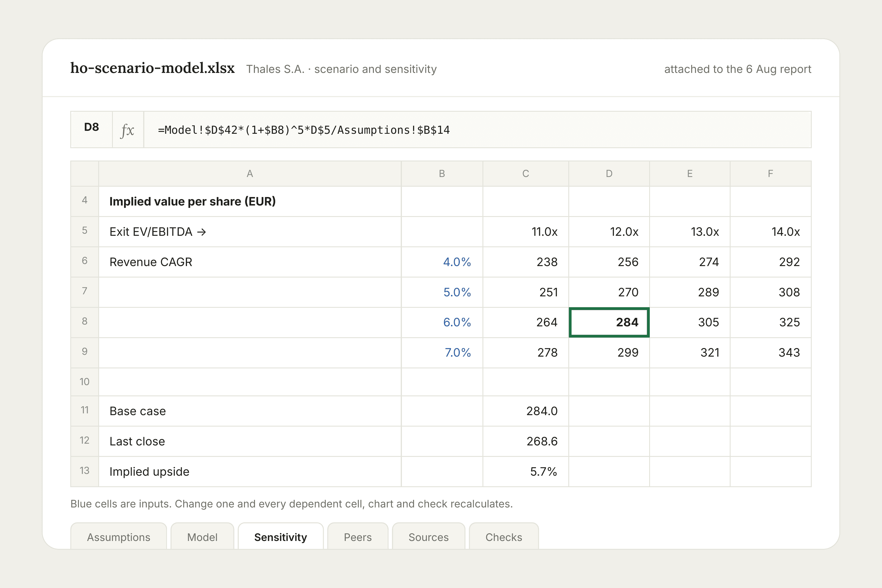Select the 13.0x multiple cell

pos(690,232)
